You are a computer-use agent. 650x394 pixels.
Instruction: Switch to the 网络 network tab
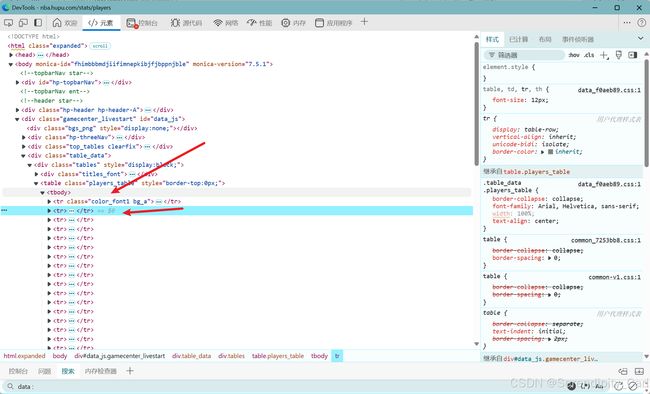point(226,23)
